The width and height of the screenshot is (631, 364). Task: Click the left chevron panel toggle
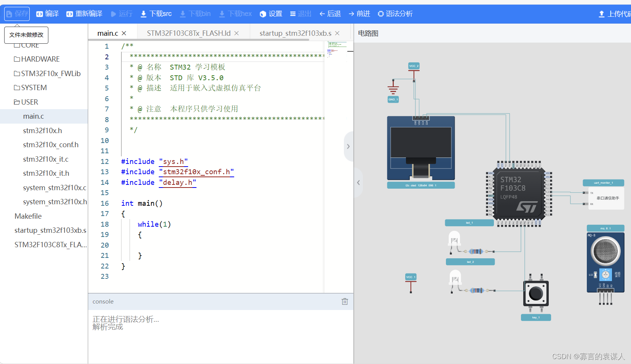[x=358, y=183]
